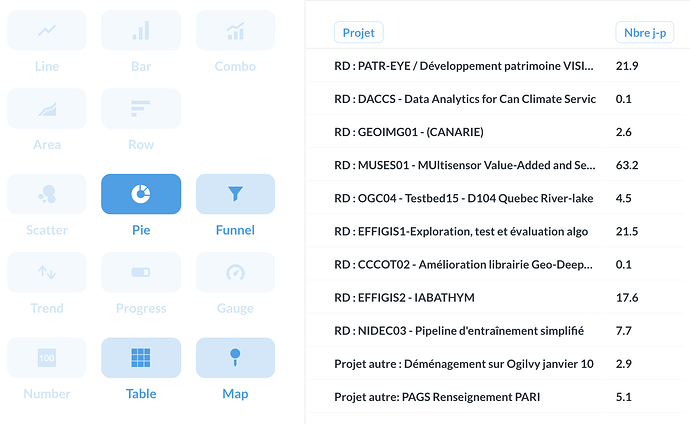Select the Pie chart visualization
The width and height of the screenshot is (690, 424).
click(141, 194)
